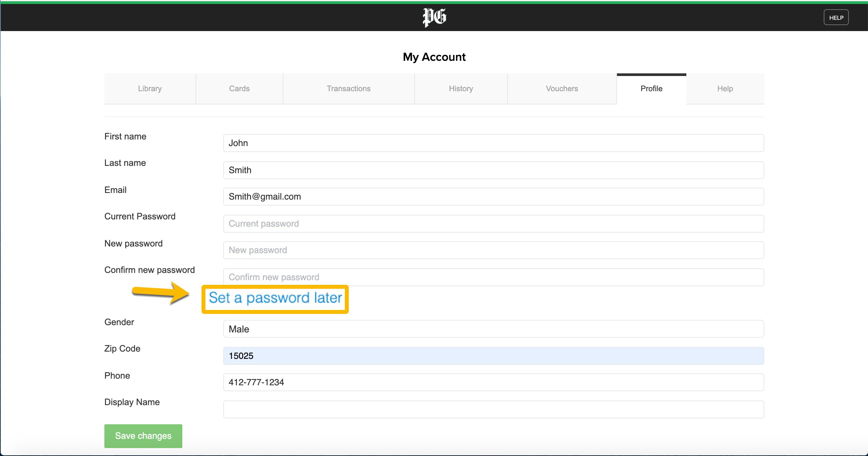
Task: Click the Set a password later link
Action: click(275, 298)
